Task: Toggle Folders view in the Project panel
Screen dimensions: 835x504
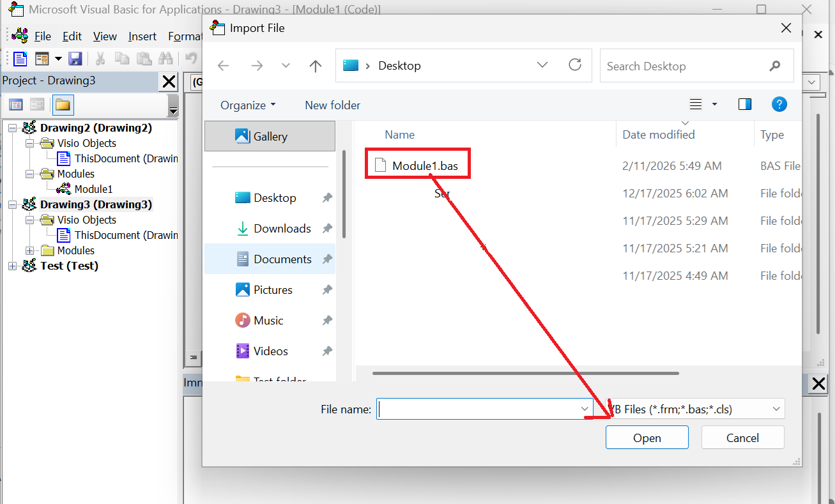Action: (63, 105)
